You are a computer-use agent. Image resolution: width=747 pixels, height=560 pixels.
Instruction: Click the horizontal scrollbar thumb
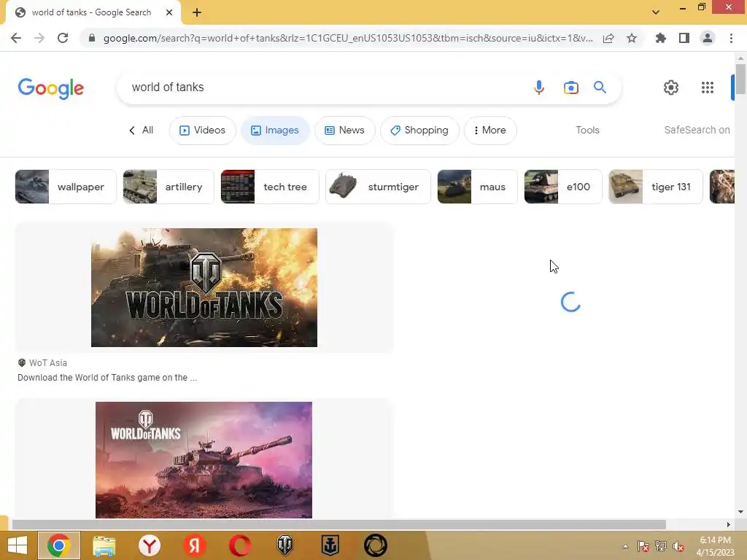(x=338, y=525)
